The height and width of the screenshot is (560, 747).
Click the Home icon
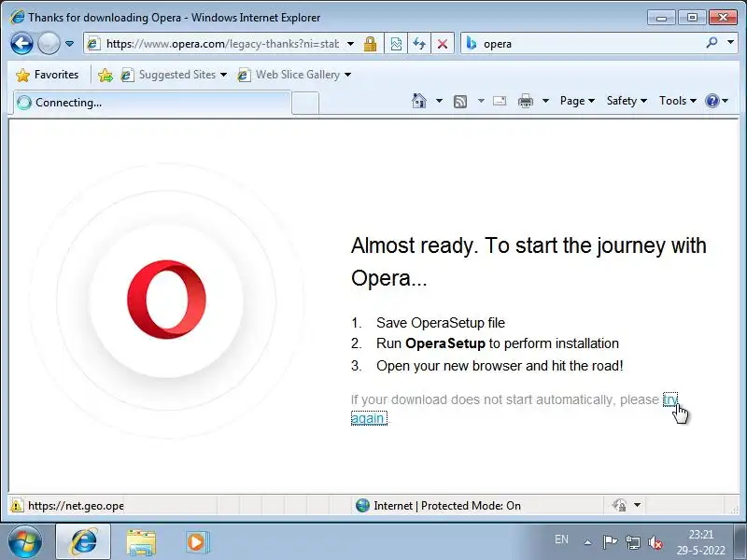pyautogui.click(x=419, y=101)
